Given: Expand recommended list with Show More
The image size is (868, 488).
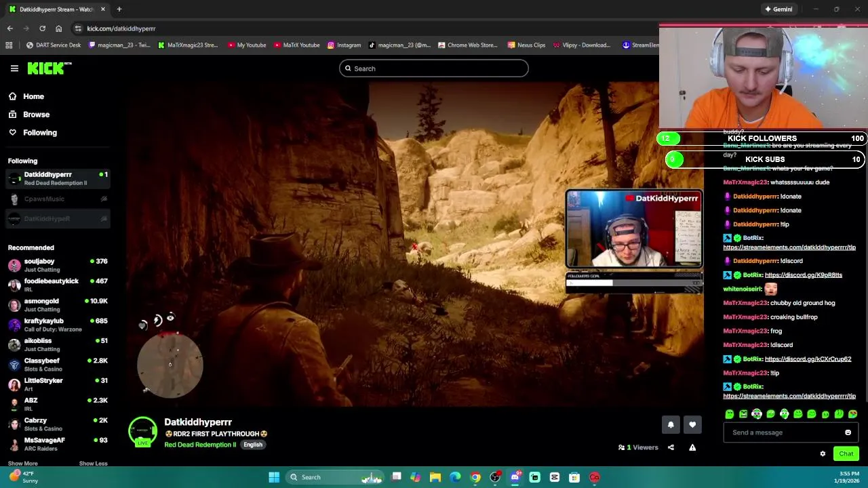Looking at the screenshot, I should point(22,464).
